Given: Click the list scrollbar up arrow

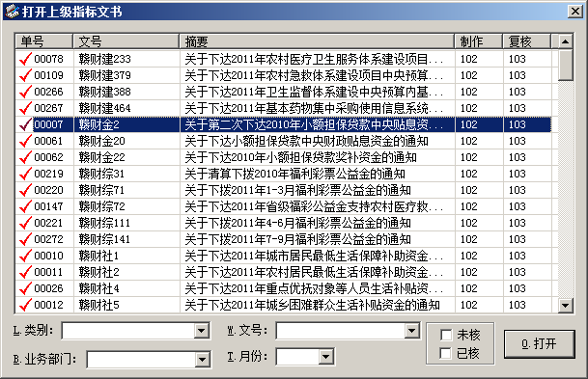Looking at the screenshot, I should coord(565,41).
